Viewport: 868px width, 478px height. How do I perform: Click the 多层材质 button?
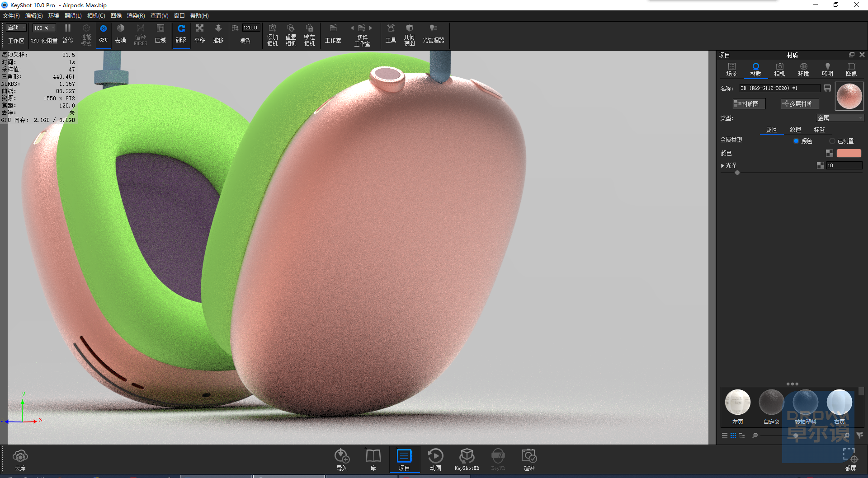pos(800,104)
